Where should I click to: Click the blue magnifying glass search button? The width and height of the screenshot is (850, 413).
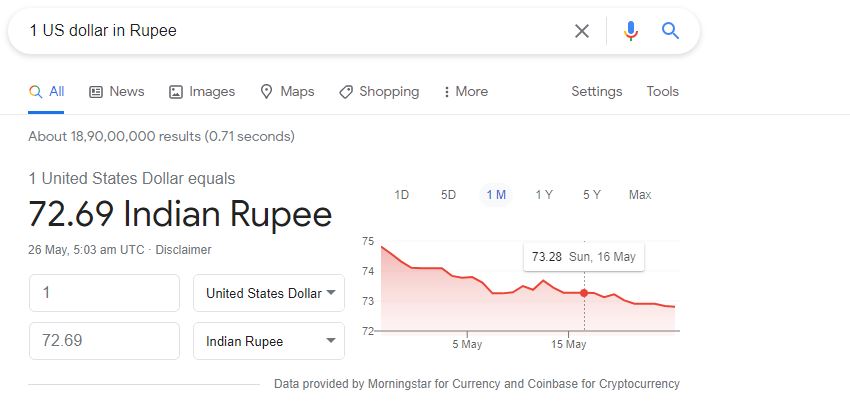670,31
